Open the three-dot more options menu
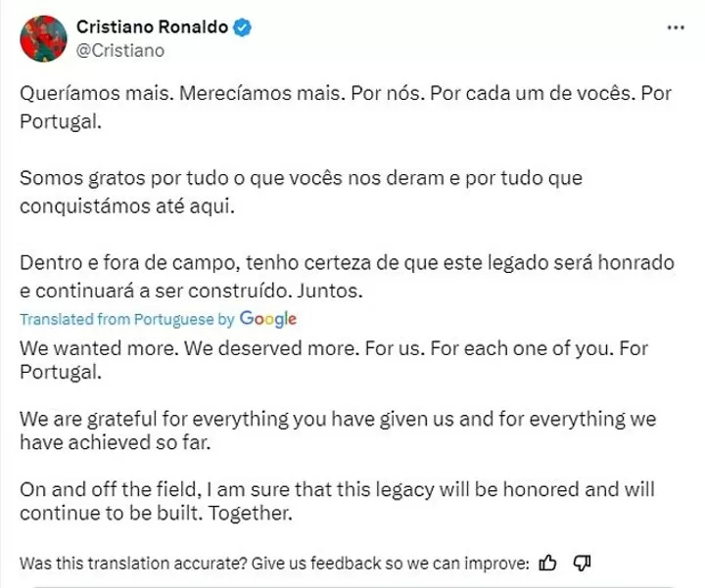The width and height of the screenshot is (705, 588). click(676, 27)
